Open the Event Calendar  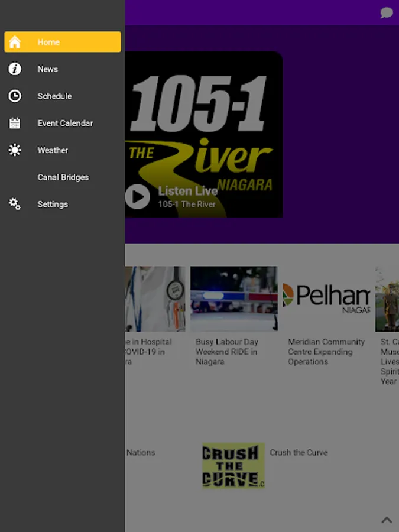pos(63,123)
